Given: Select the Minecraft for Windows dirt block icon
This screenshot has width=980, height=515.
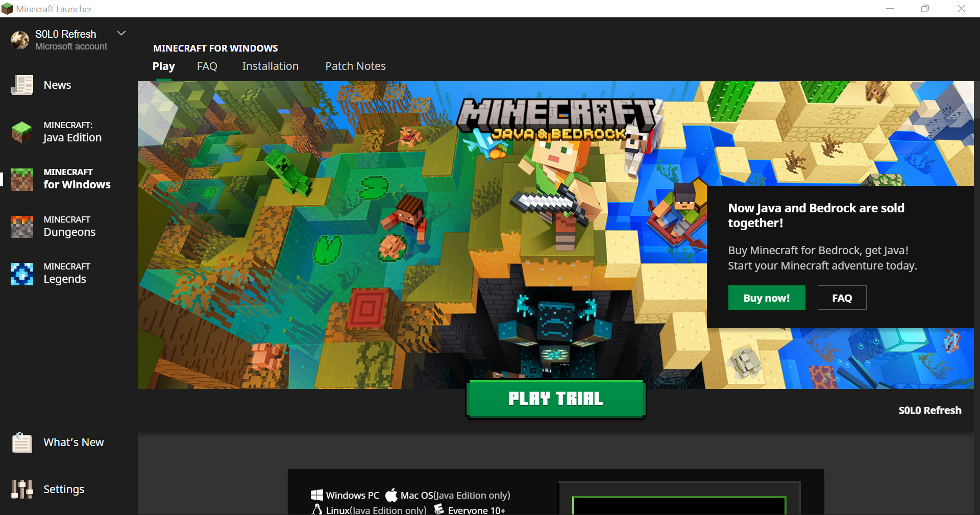Looking at the screenshot, I should pos(22,179).
